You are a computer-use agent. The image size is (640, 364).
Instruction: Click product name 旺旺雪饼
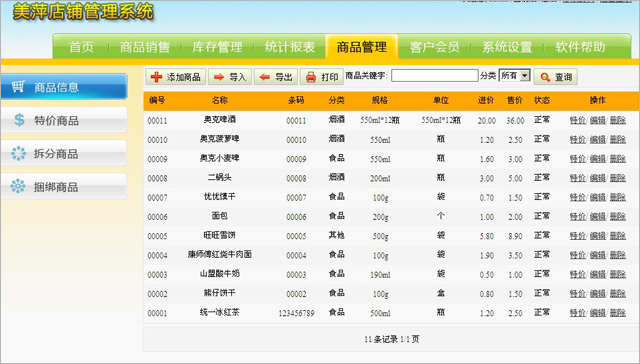[220, 235]
